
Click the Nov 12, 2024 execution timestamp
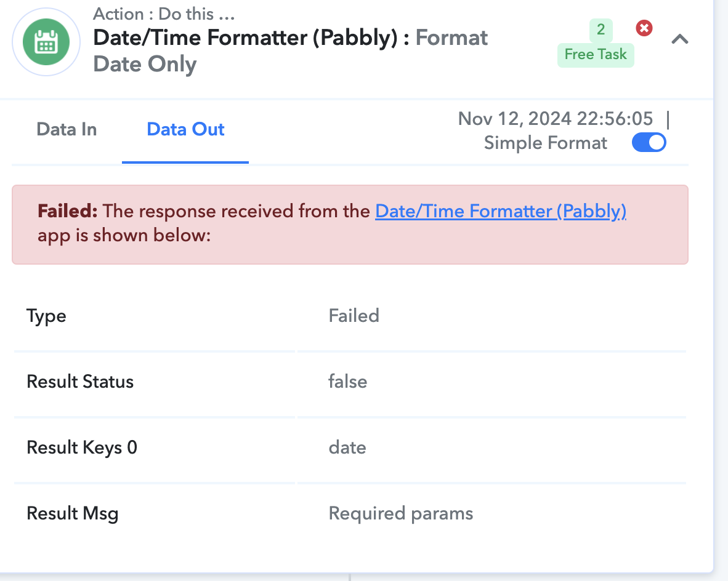point(556,119)
